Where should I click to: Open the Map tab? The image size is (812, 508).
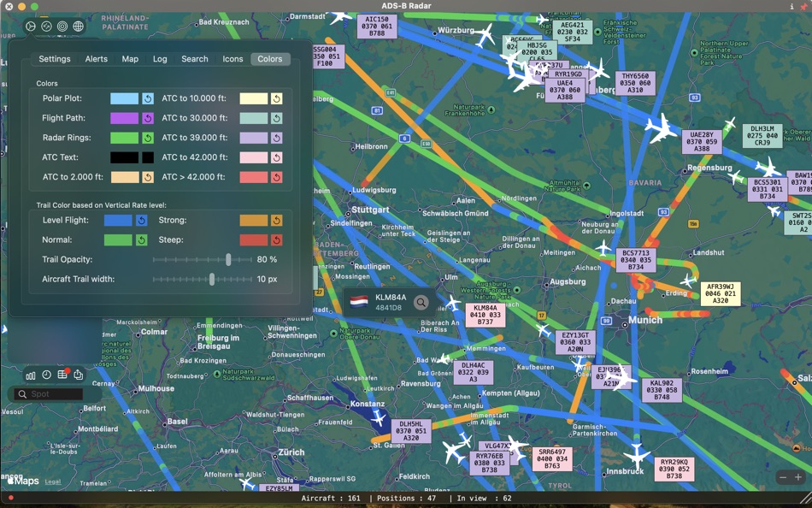pos(130,59)
